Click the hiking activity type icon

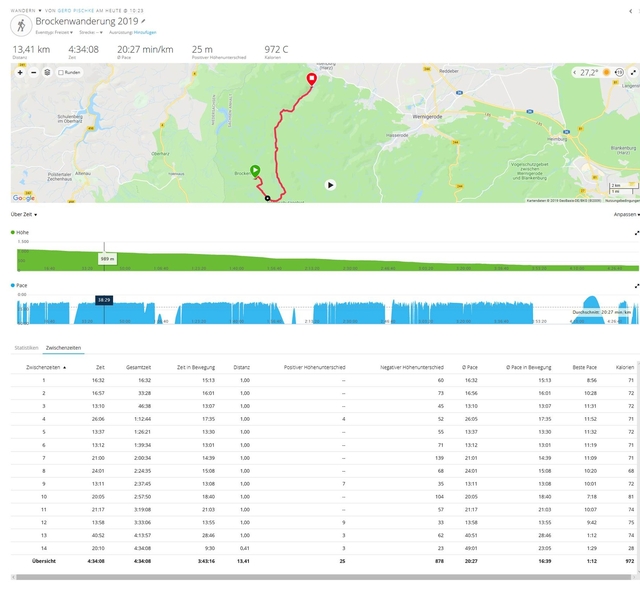[21, 23]
